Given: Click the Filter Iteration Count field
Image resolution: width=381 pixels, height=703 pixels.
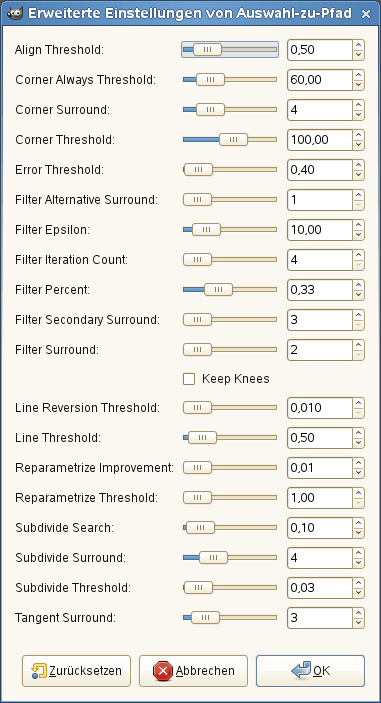Looking at the screenshot, I should point(320,260).
